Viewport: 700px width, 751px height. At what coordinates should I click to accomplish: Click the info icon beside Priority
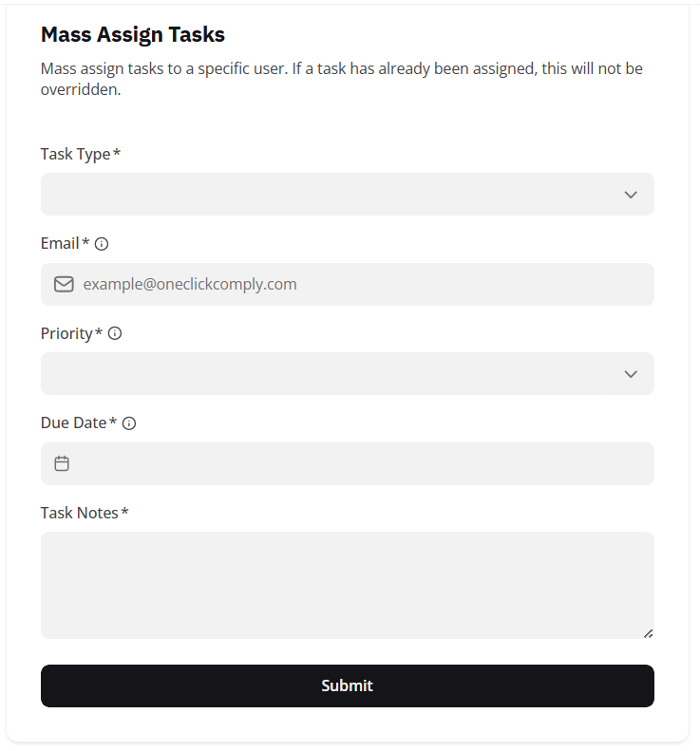[x=115, y=333]
